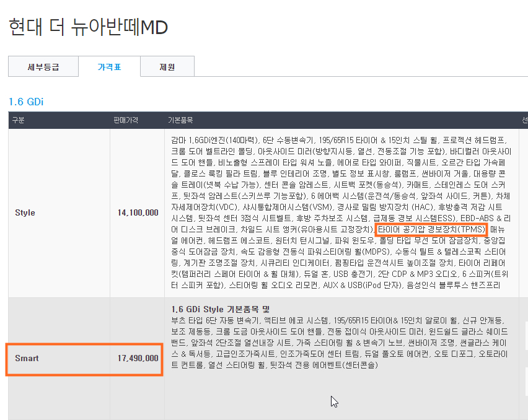Image resolution: width=528 pixels, height=420 pixels.
Task: Click the 판매가격 column header
Action: [126, 120]
